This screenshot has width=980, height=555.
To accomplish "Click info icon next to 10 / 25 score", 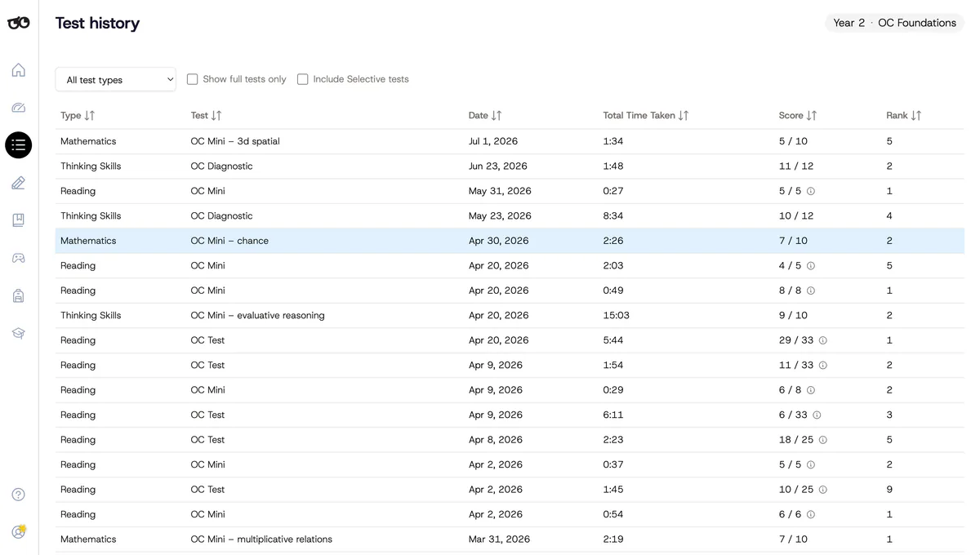I will [822, 490].
